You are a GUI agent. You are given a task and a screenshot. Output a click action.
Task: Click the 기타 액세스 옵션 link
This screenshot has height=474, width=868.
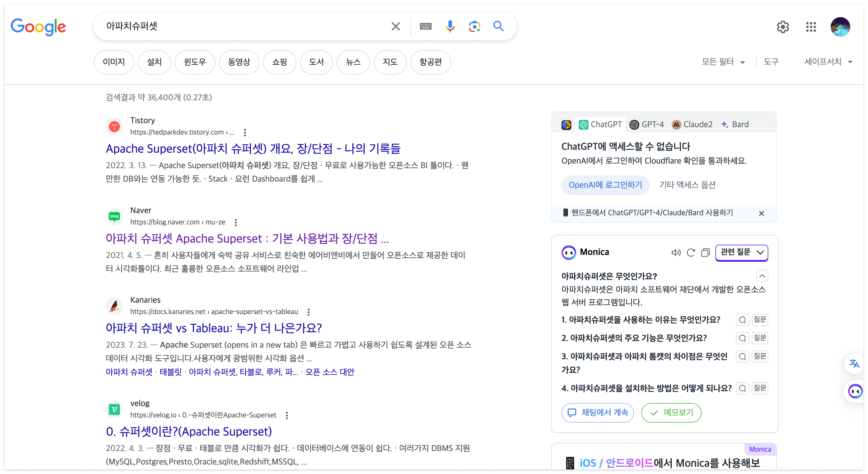coord(687,185)
